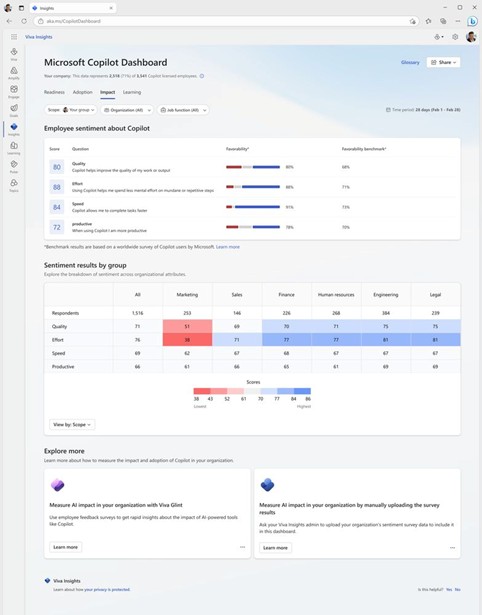Screen dimensions: 482x615
Task: Click the info icon beside licensed employees
Action: click(x=202, y=76)
